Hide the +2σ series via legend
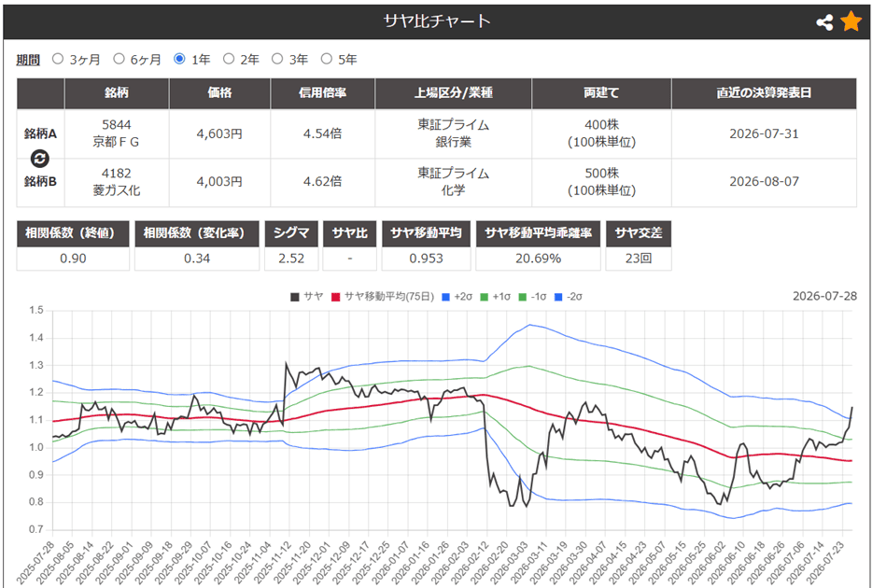Screen dimensions: 872x588 tap(457, 297)
